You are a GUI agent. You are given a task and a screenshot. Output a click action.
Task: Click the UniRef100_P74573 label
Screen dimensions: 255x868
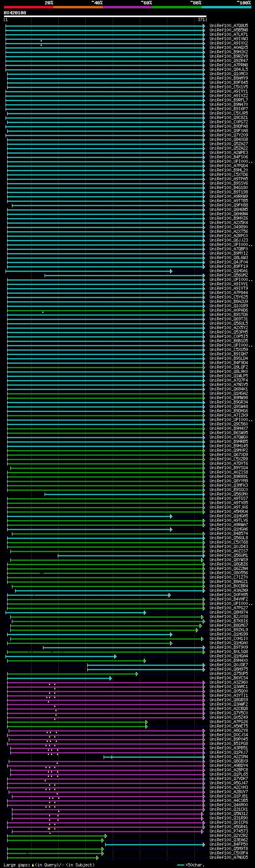[x=229, y=831]
